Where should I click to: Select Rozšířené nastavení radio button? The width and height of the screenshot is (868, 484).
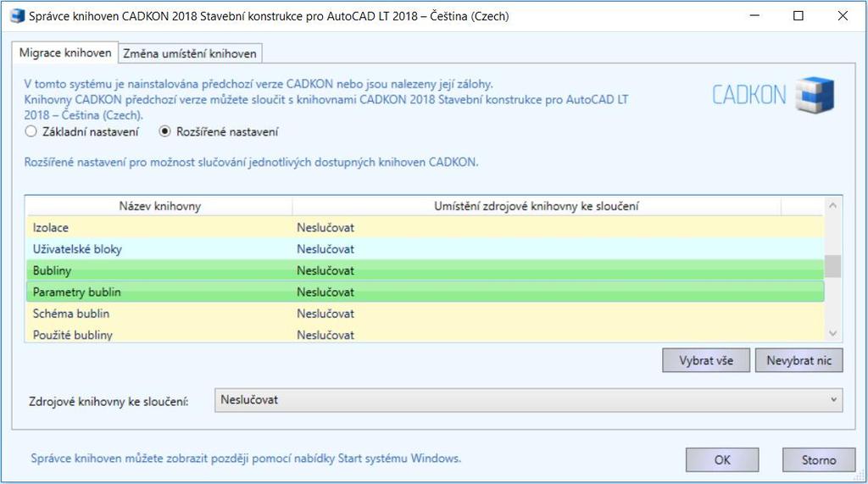pyautogui.click(x=164, y=131)
